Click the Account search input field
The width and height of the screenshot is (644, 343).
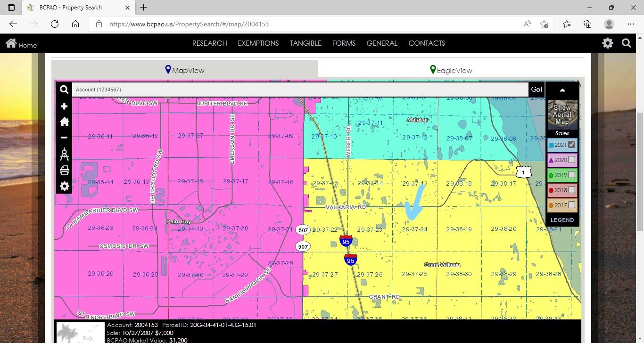300,90
